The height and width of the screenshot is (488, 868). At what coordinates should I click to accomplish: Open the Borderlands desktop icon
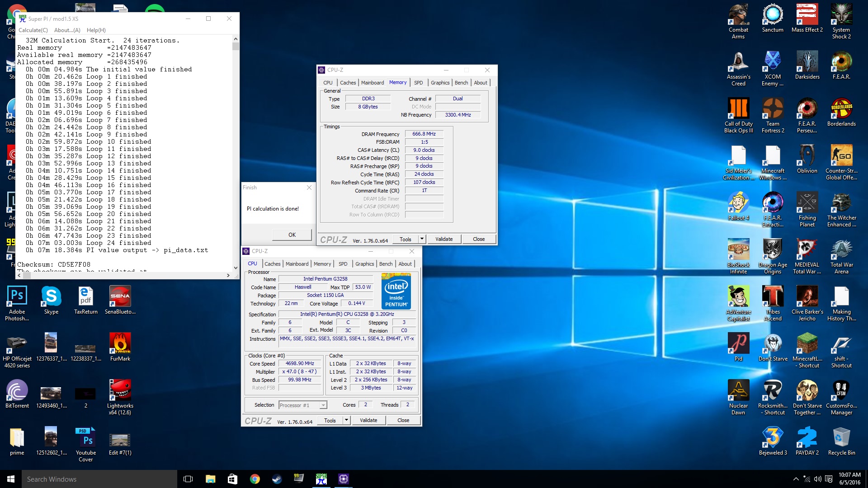(841, 112)
